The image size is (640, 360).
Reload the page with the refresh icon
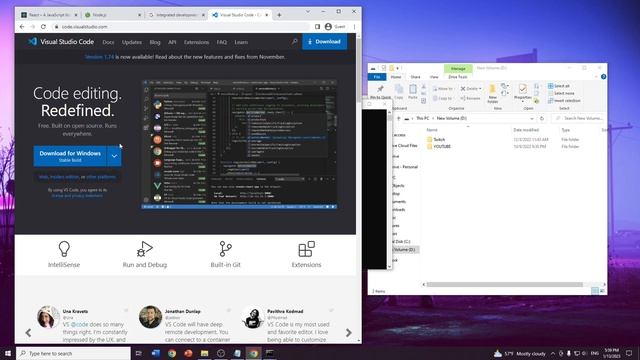point(43,27)
